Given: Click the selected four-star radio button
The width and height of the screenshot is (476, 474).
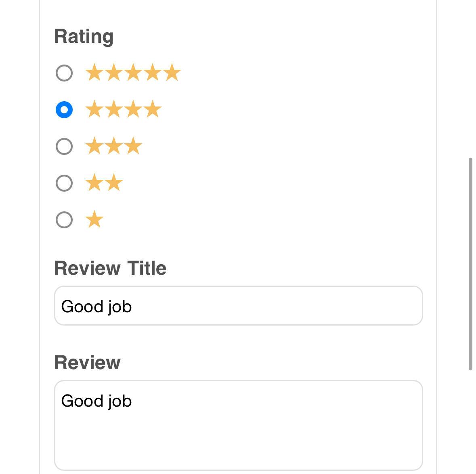Looking at the screenshot, I should [64, 110].
